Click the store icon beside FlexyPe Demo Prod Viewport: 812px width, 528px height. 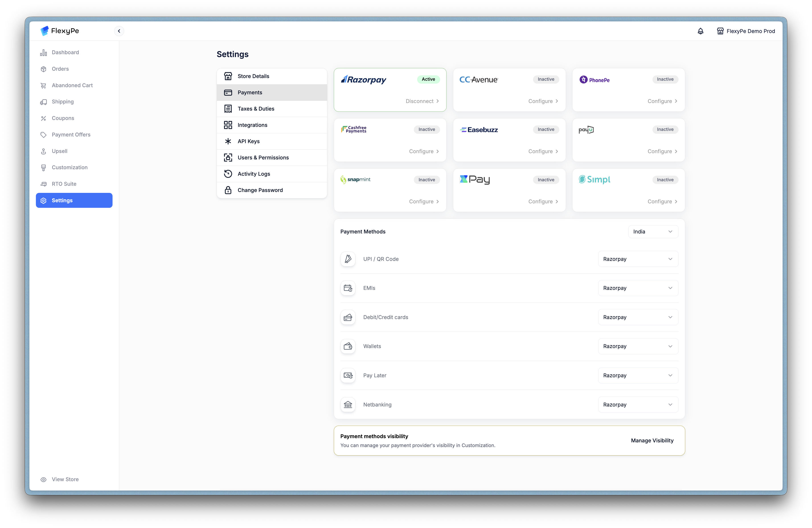(720, 31)
